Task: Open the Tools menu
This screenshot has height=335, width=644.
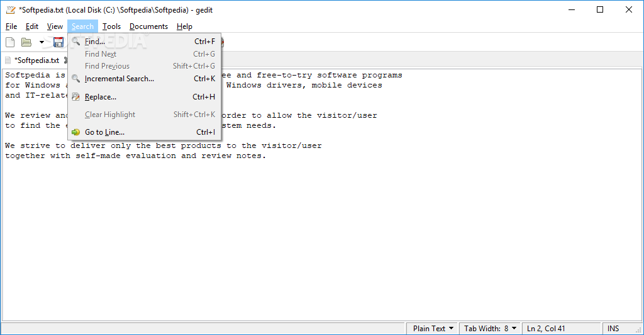Action: point(111,26)
